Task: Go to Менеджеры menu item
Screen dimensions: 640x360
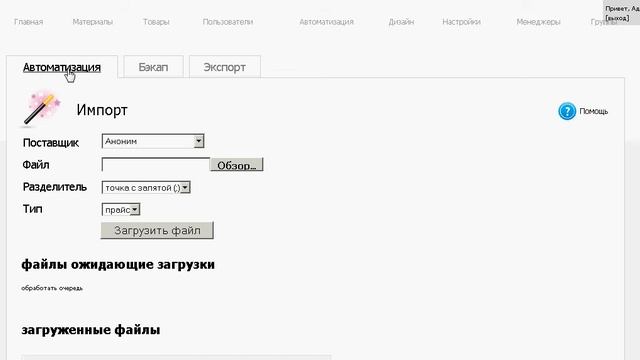Action: (x=538, y=22)
